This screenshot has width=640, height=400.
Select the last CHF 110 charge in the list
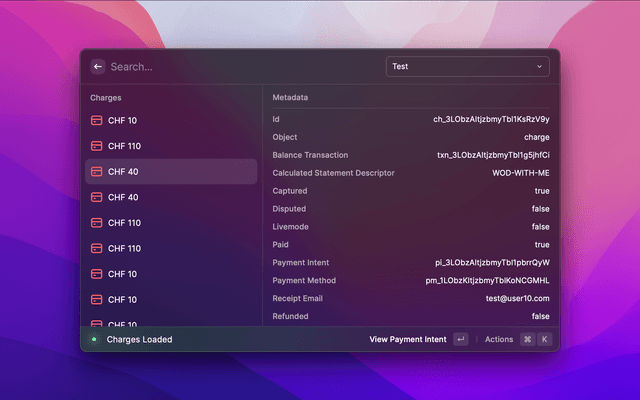[124, 249]
